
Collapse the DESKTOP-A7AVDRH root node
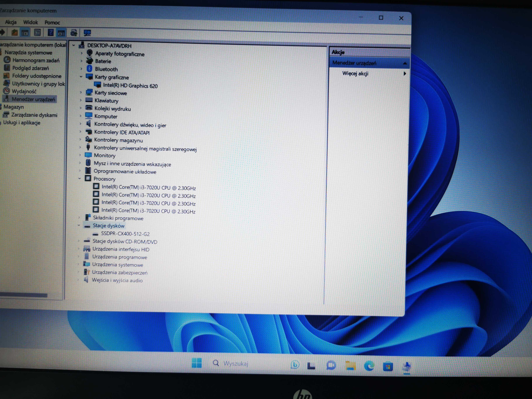[74, 45]
